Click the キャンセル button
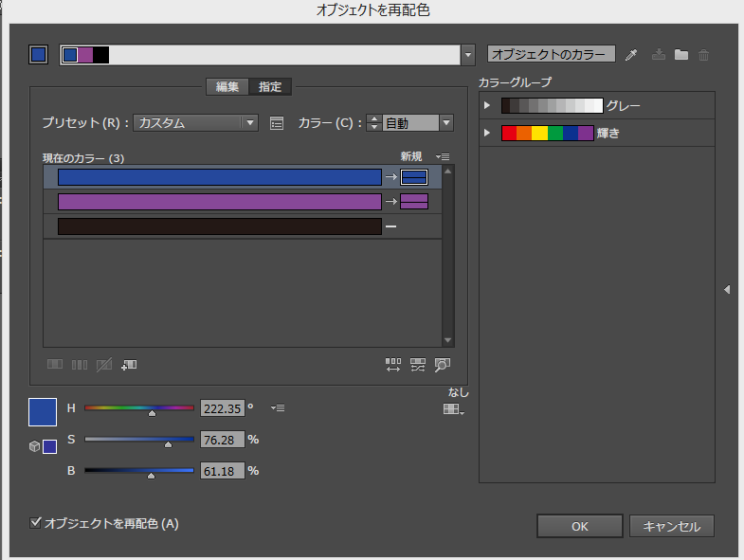744x560 pixels. click(x=671, y=526)
